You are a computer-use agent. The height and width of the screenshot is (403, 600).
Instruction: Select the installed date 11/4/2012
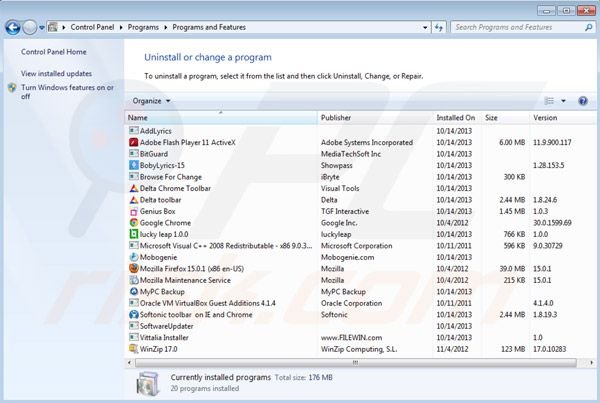click(452, 349)
